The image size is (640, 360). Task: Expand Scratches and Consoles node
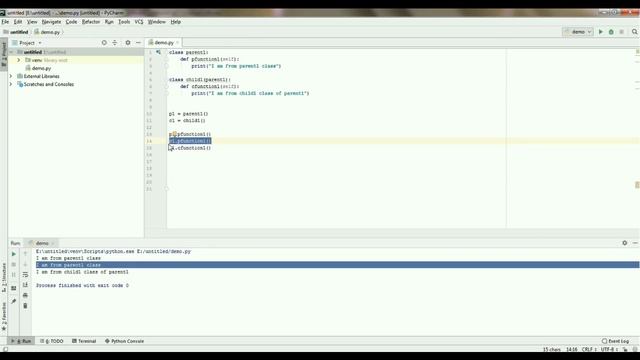click(11, 84)
